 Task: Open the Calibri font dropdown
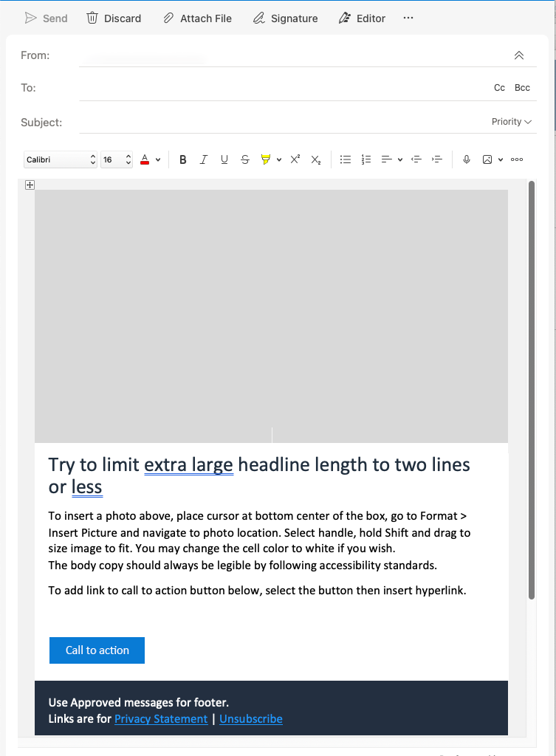[x=61, y=159]
